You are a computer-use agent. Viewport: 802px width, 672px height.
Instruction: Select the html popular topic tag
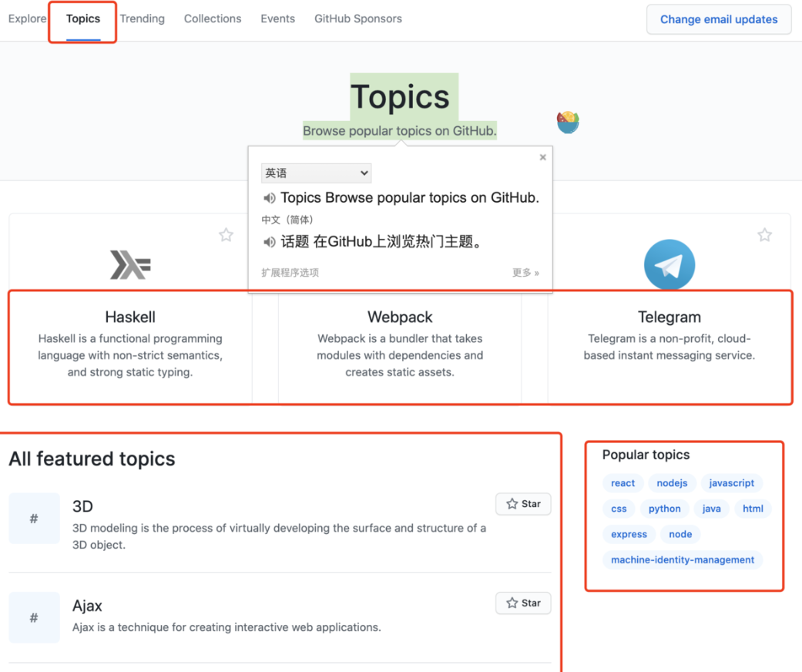click(x=753, y=509)
